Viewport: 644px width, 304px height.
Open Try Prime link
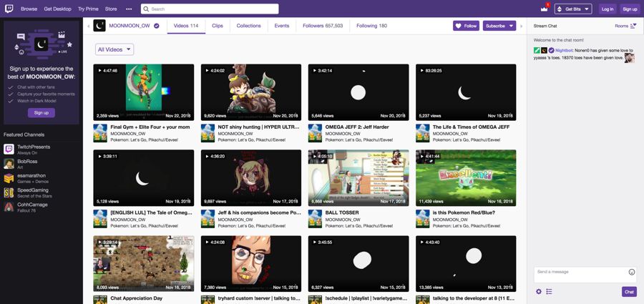88,9
